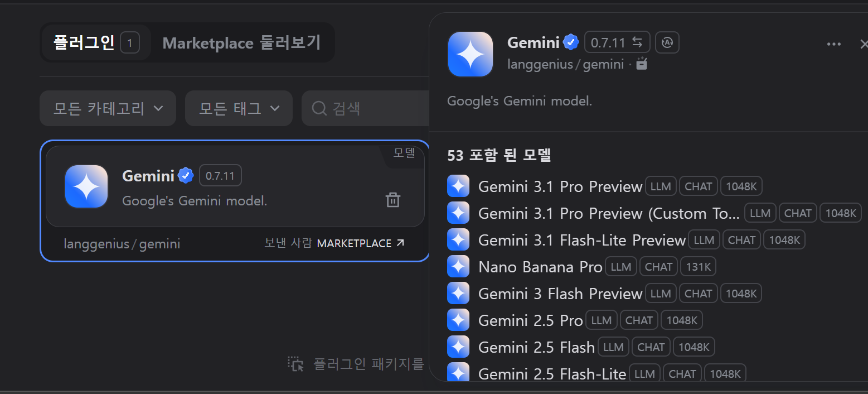The image size is (868, 394).
Task: Click icon for Gemini 3.1 Flash-Lite Preview
Action: (458, 240)
